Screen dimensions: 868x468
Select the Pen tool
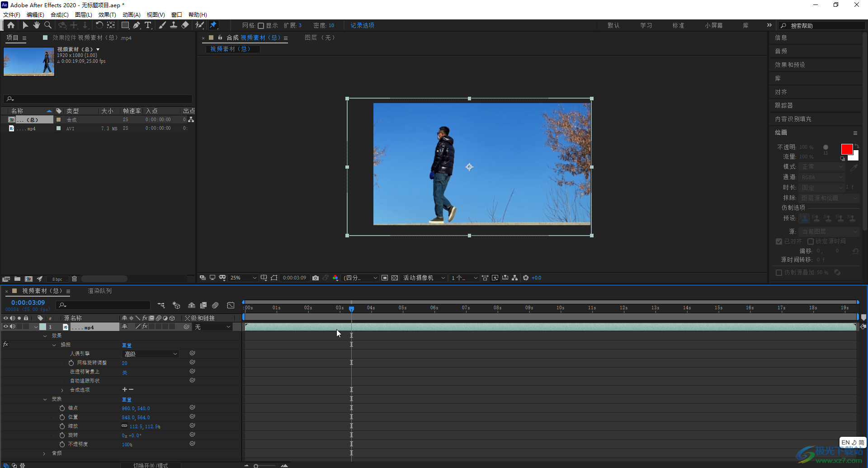click(137, 25)
